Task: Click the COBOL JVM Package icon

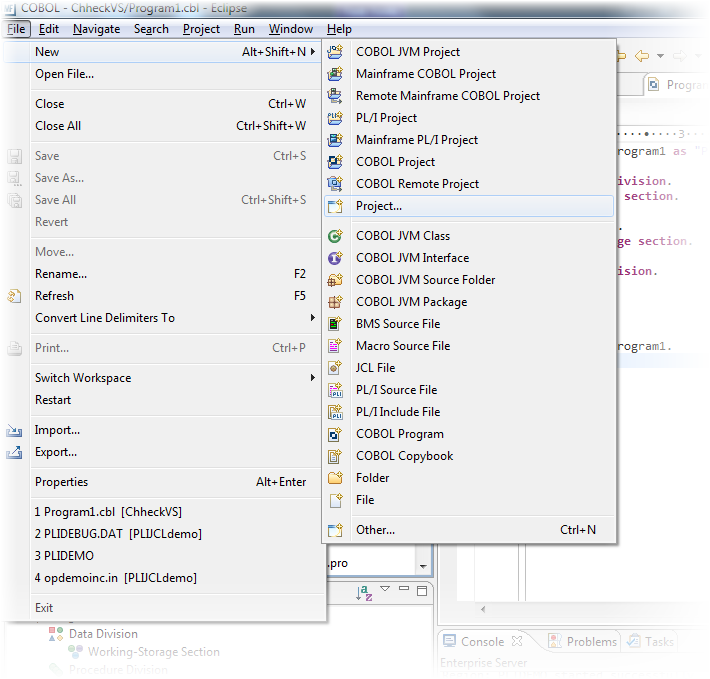Action: pos(335,302)
